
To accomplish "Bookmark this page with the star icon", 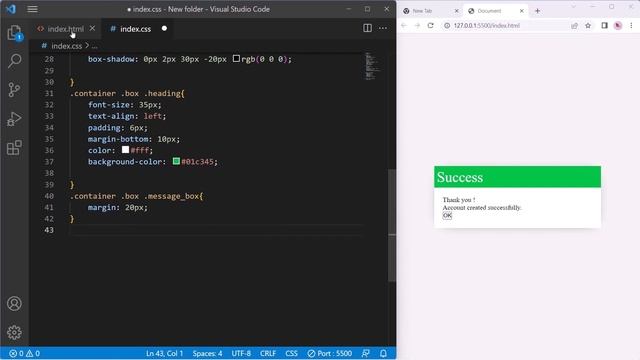I will (x=588, y=25).
